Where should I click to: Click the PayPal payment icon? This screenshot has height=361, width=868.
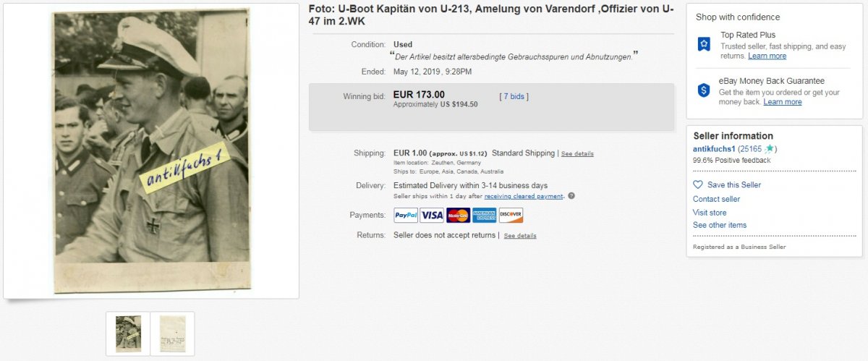point(406,215)
